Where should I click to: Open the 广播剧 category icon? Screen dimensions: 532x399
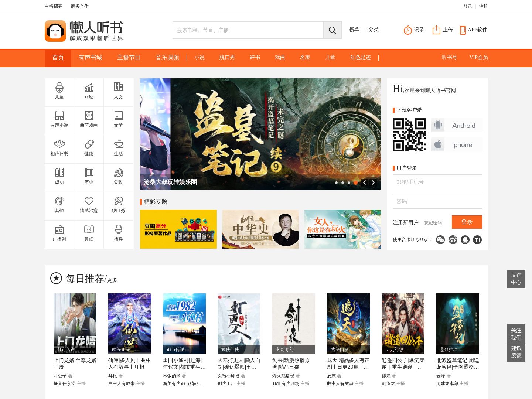click(59, 229)
